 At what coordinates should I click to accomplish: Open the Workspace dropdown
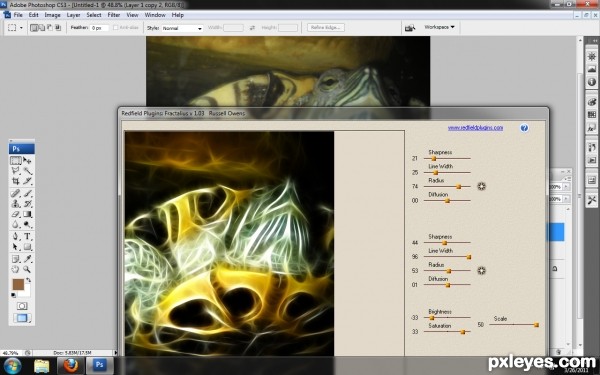[439, 27]
